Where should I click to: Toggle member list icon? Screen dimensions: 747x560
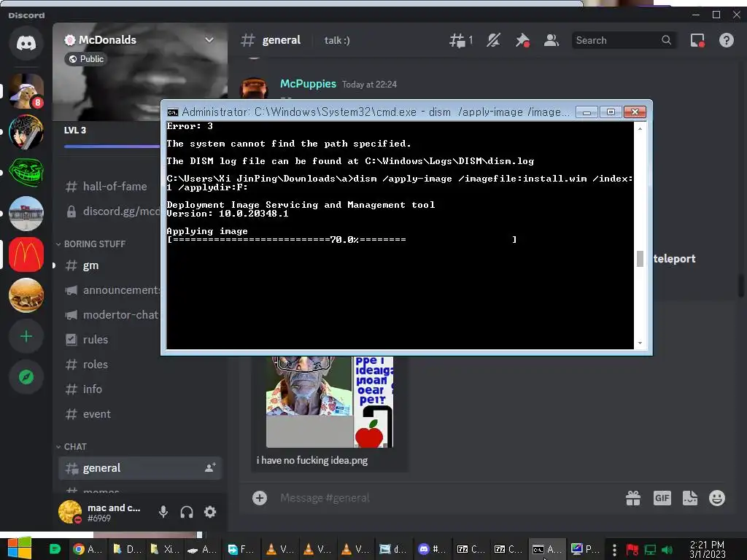click(551, 41)
